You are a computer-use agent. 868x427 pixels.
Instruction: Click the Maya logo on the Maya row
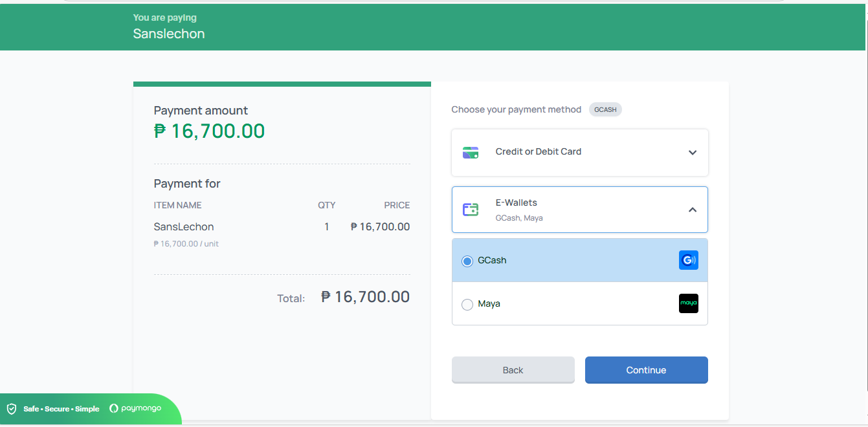[x=688, y=303]
